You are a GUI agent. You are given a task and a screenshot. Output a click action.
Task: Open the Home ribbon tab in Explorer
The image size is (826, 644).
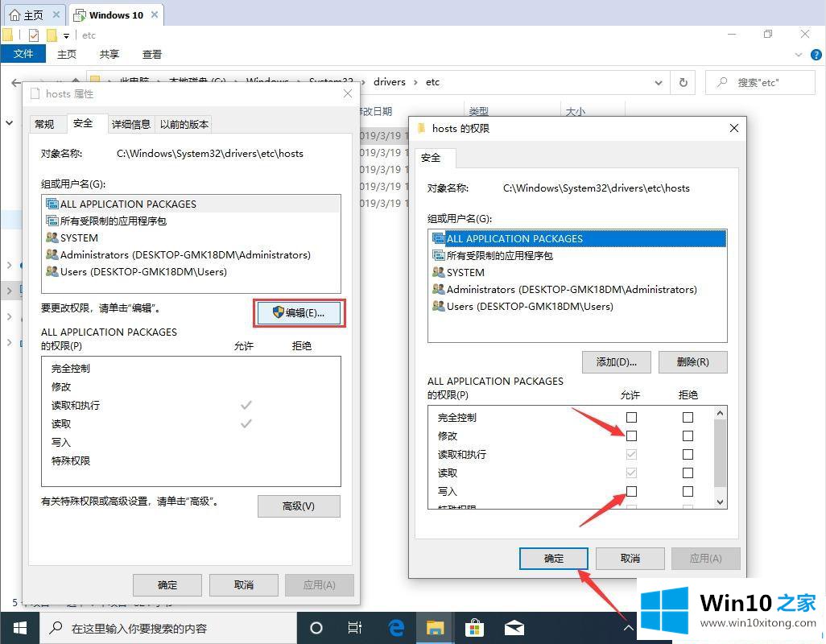click(67, 54)
